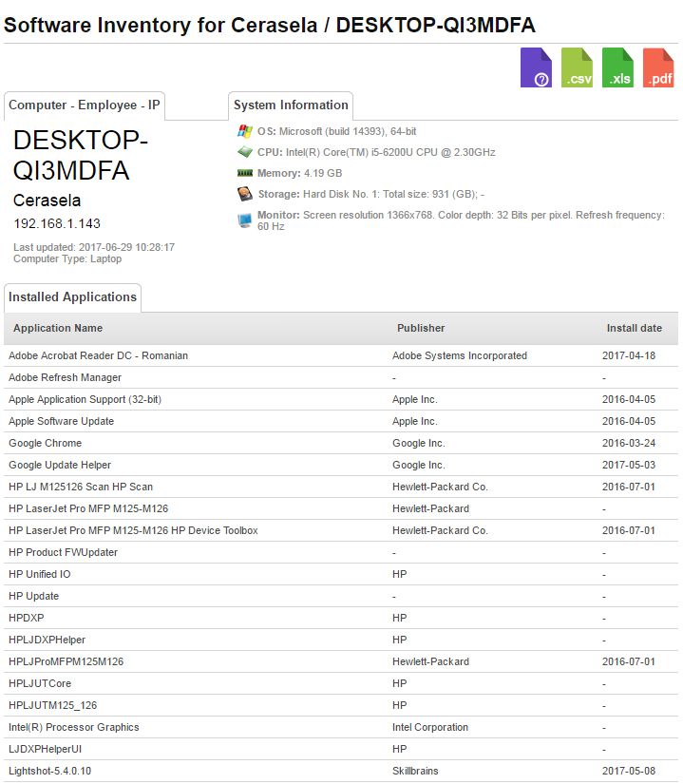The width and height of the screenshot is (683, 784).
Task: Click the Computer Type: Laptop text
Action: 67,258
